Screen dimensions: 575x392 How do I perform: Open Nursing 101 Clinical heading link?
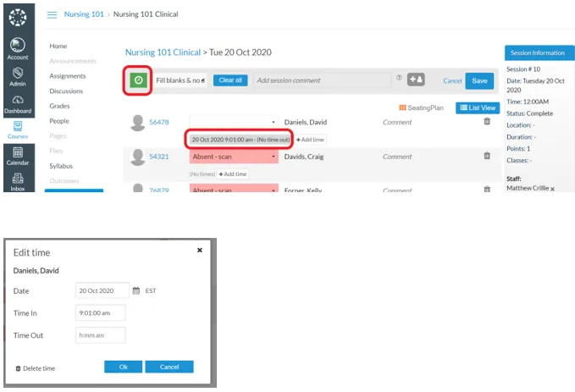(163, 52)
